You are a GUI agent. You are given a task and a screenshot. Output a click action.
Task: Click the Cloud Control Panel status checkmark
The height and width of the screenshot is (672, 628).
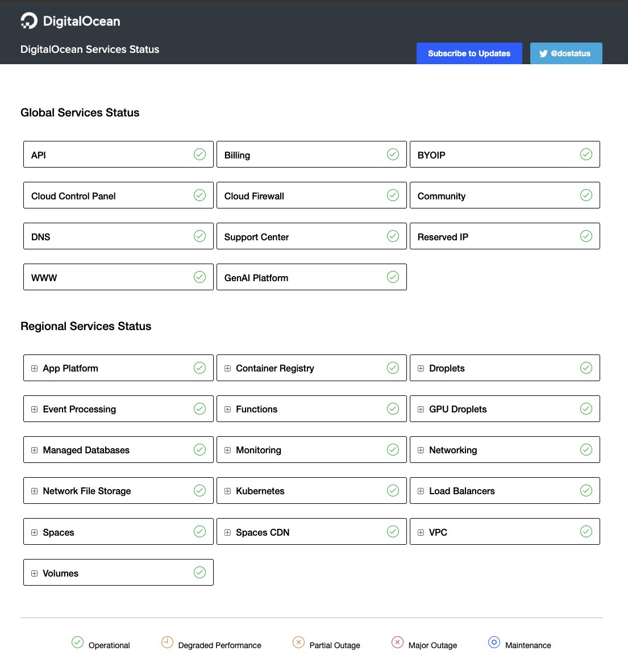tap(199, 195)
